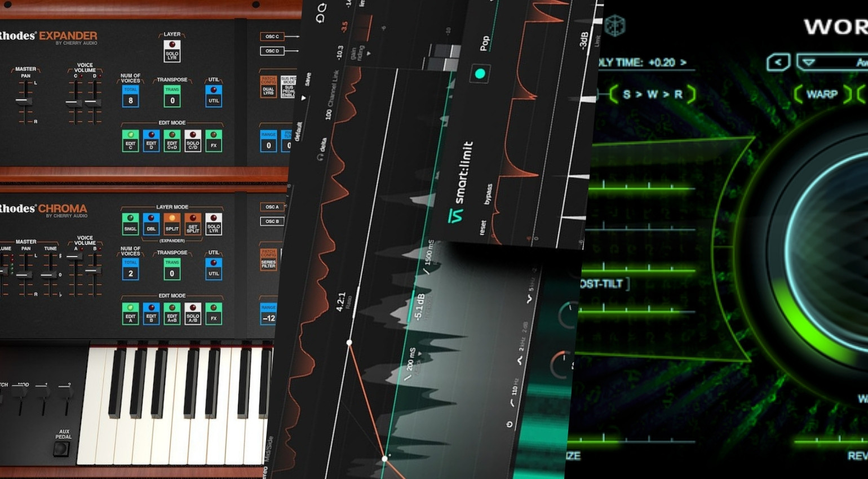Select SPLIT layer mode on Chroma
The height and width of the screenshot is (479, 868).
click(x=172, y=224)
